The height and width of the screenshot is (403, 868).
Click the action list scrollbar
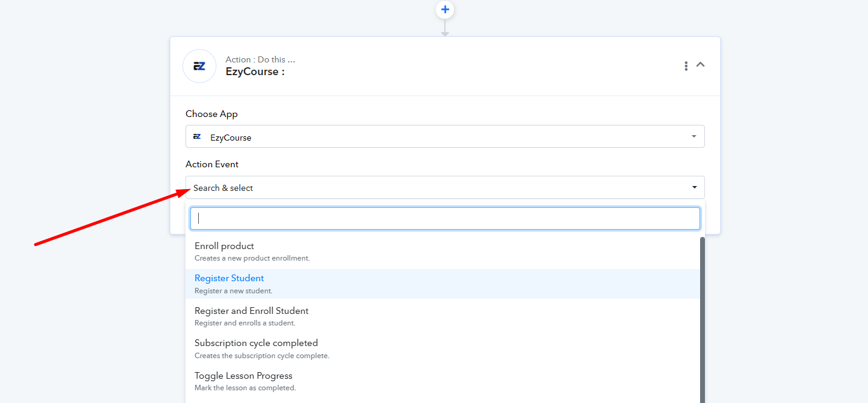tap(703, 320)
